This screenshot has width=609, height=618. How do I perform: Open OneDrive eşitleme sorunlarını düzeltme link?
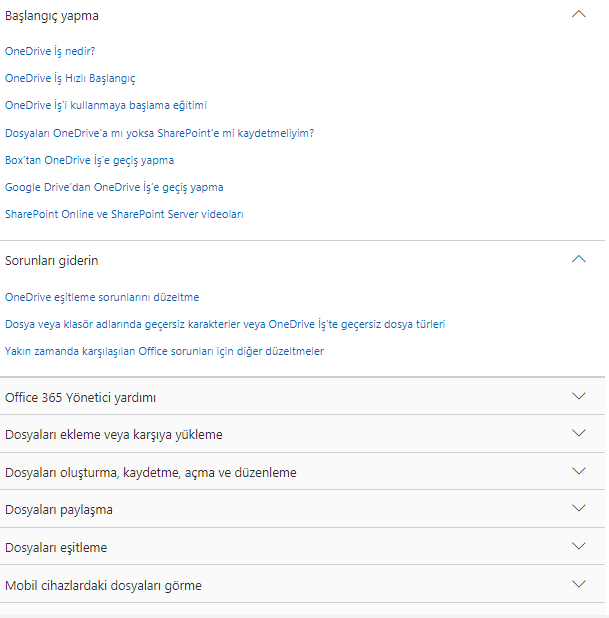point(102,297)
